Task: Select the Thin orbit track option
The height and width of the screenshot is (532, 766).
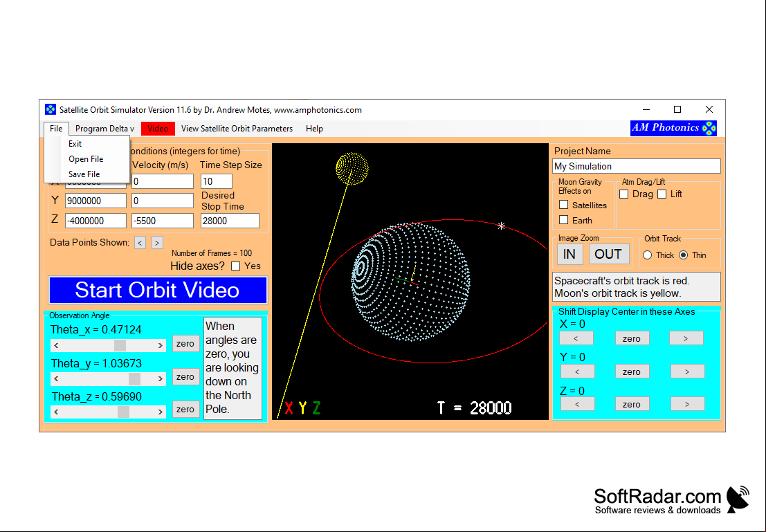Action: tap(684, 255)
